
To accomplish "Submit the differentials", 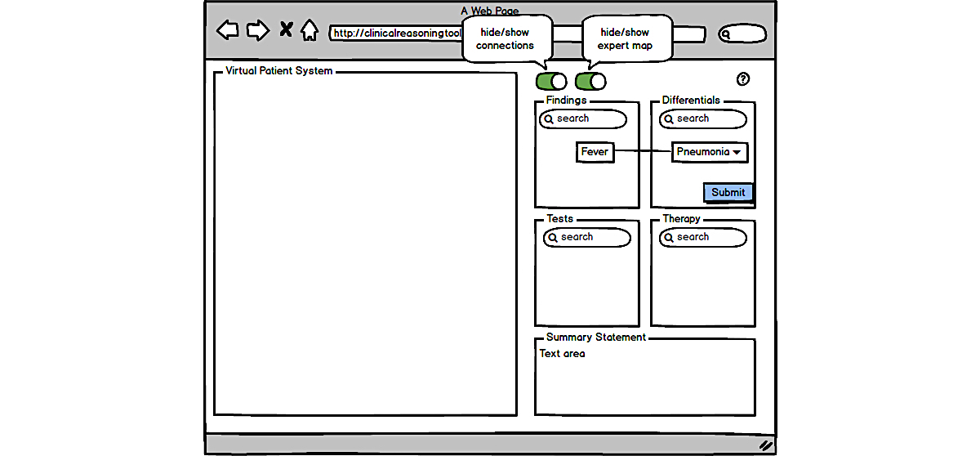I will pyautogui.click(x=728, y=193).
